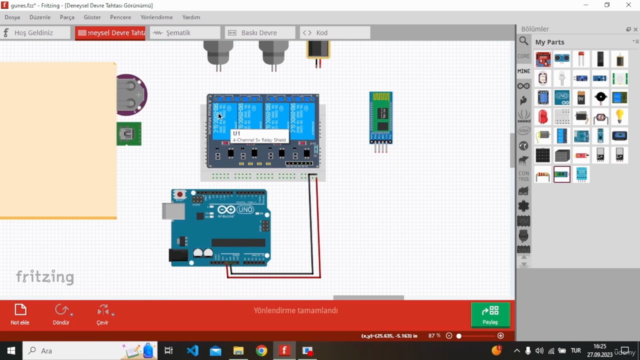The width and height of the screenshot is (640, 360).
Task: Select the 4-channel relay shield on canvas
Action: 263,131
